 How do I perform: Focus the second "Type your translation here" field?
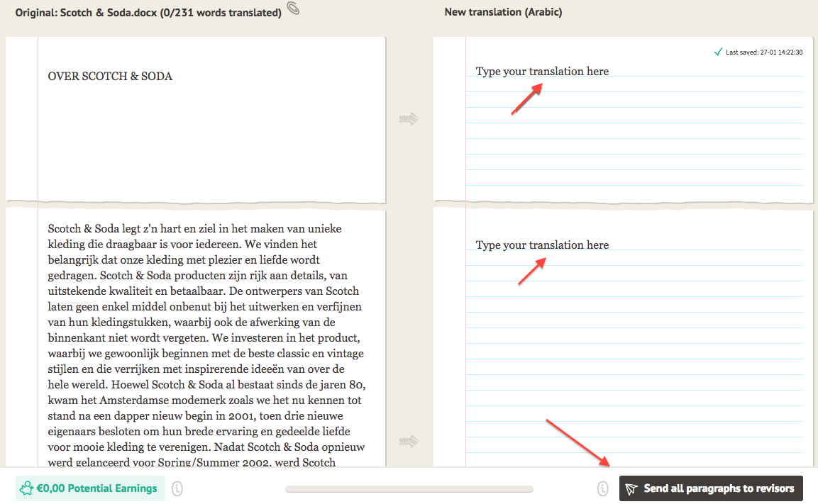tap(542, 245)
